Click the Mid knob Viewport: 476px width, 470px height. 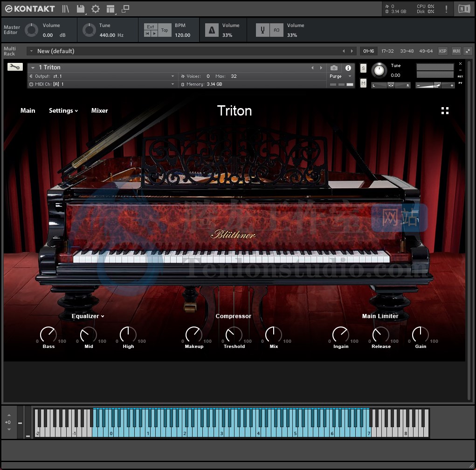tap(88, 335)
